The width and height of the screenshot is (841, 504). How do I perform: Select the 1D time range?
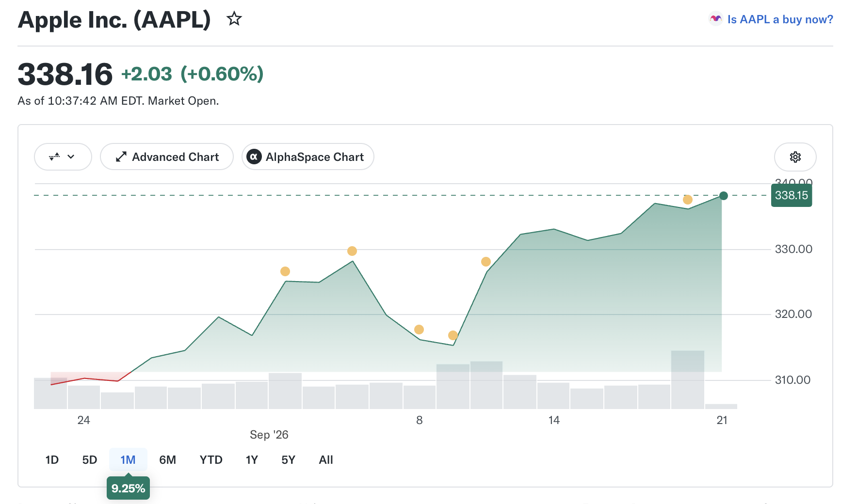[x=52, y=460]
